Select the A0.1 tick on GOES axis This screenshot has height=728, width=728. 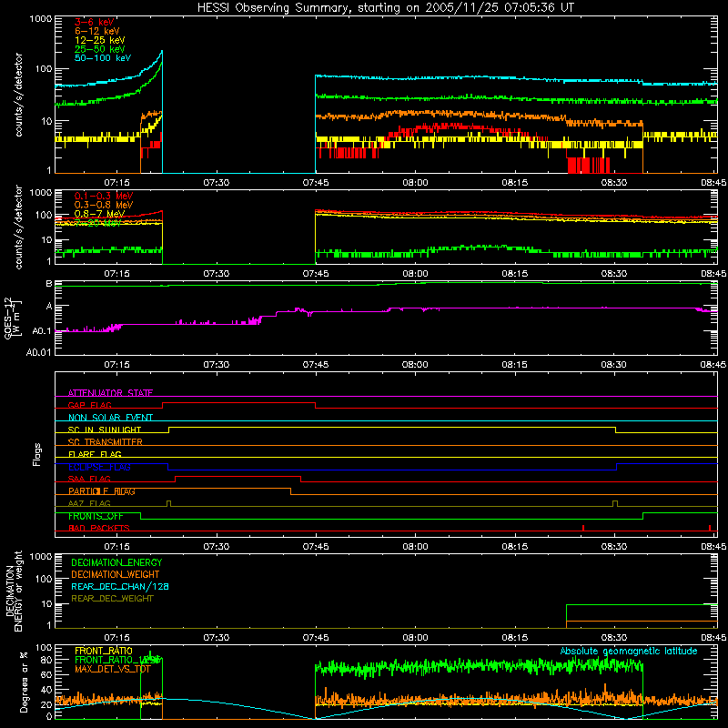(x=42, y=331)
